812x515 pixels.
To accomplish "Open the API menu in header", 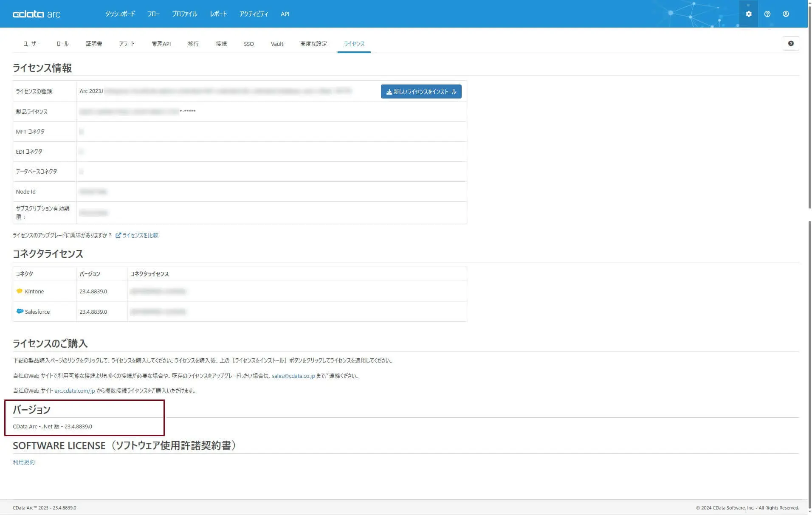I will 285,14.
